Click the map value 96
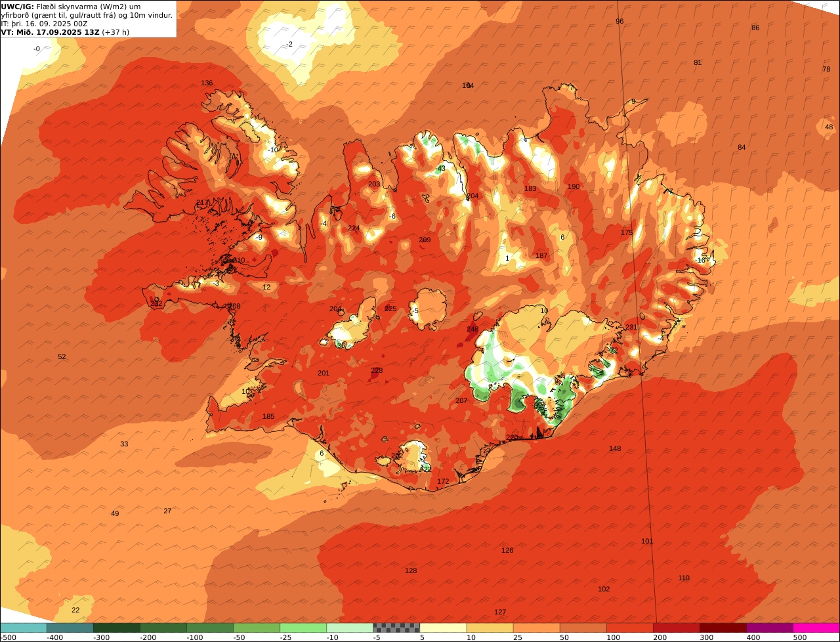Image resolution: width=840 pixels, height=642 pixels. 619,22
